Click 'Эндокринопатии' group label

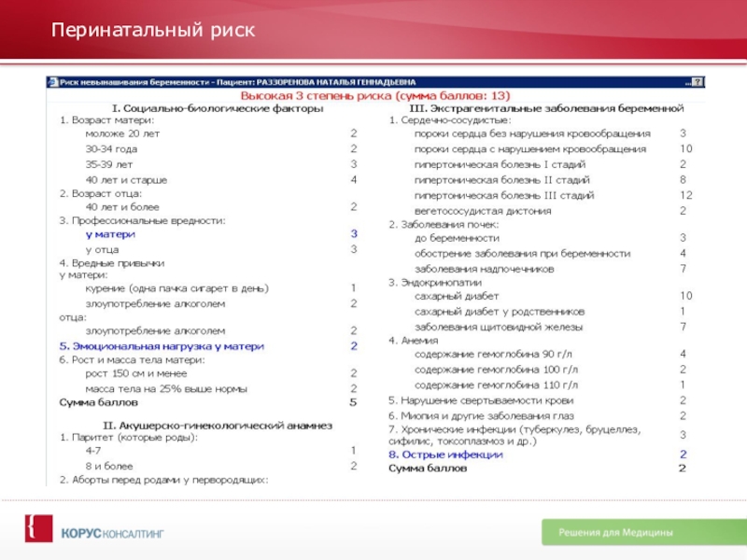pyautogui.click(x=435, y=283)
